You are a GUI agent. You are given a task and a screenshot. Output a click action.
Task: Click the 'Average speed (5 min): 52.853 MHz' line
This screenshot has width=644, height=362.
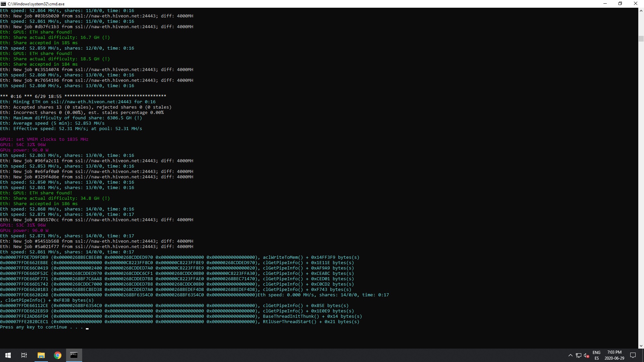(x=52, y=123)
